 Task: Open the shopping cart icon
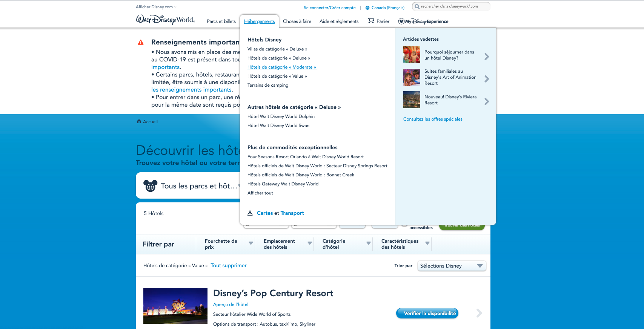(371, 21)
